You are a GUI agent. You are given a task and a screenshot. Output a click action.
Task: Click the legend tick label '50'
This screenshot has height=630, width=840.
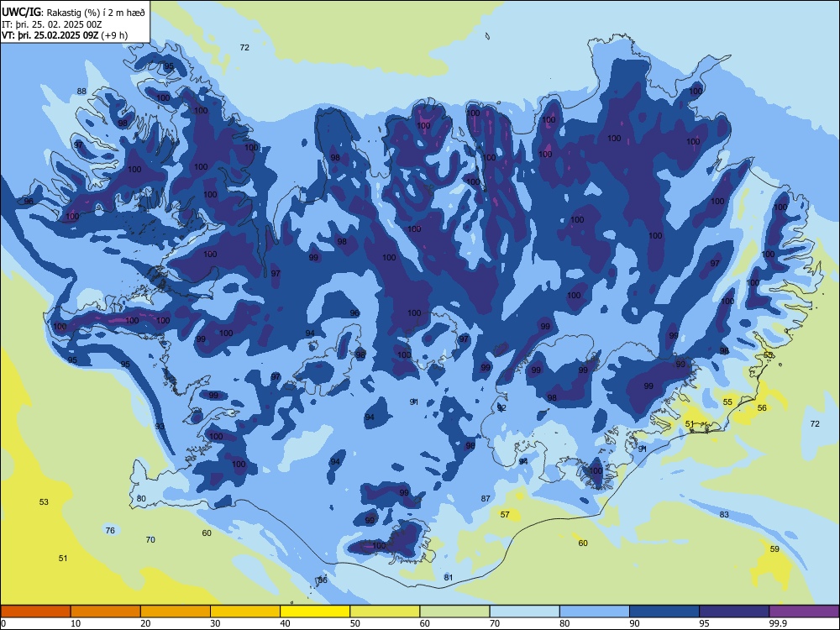(x=355, y=623)
